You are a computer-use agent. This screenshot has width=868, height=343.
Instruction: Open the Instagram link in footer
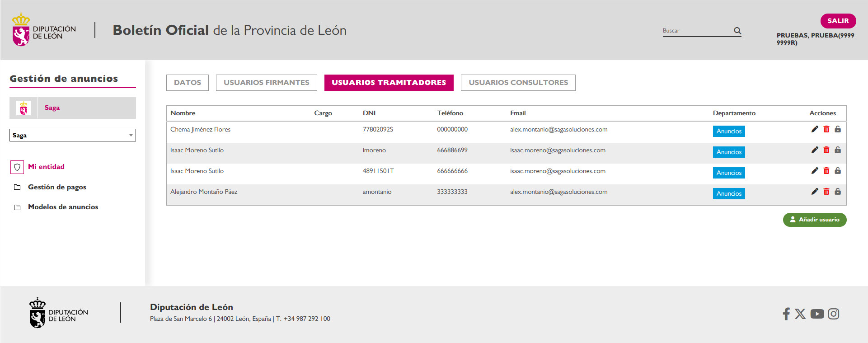click(834, 314)
